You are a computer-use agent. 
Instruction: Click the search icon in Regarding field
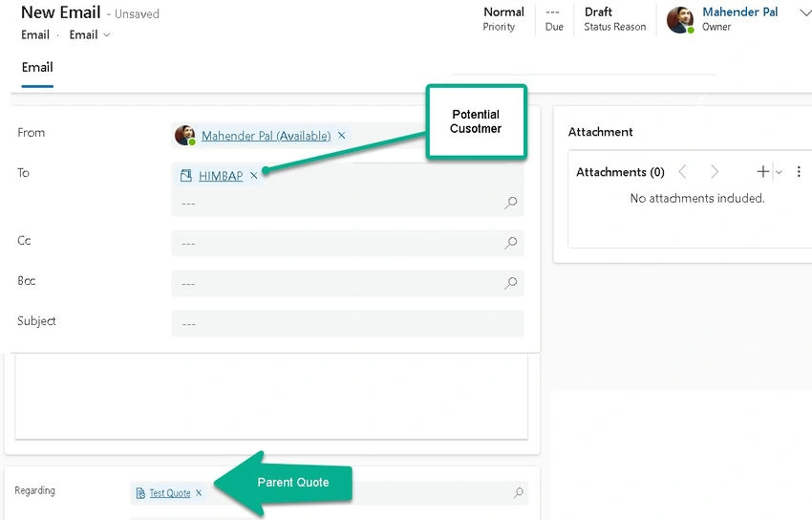(518, 492)
